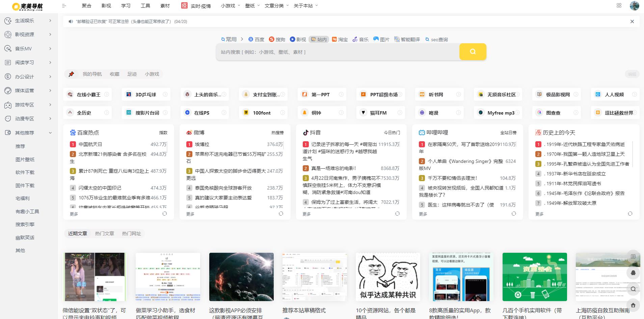644x319 pixels.
Task: Select 站内 search option
Action: [319, 39]
